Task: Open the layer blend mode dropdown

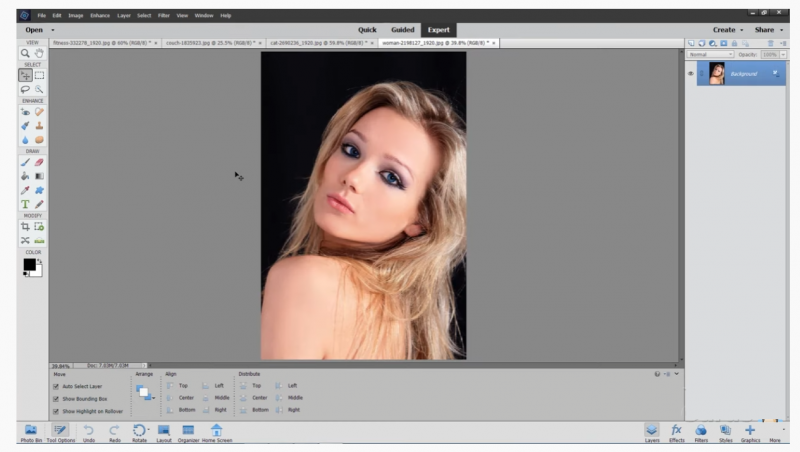Action: coord(711,54)
